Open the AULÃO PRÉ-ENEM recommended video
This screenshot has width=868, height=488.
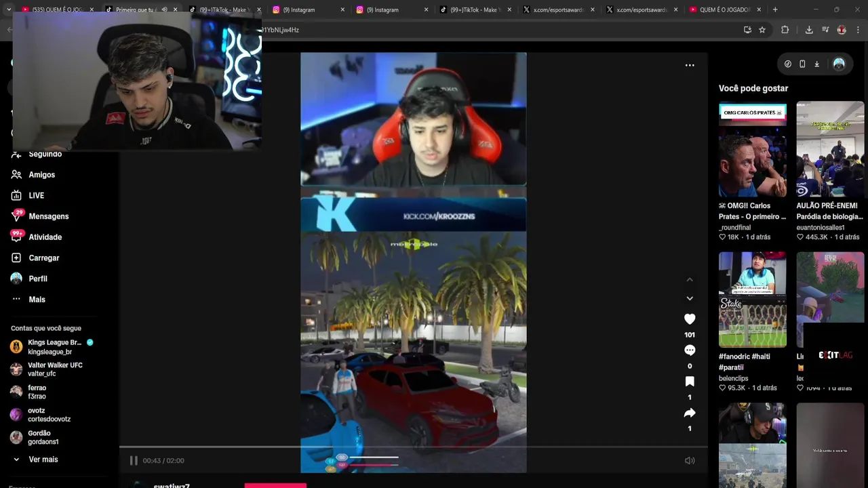click(x=830, y=149)
